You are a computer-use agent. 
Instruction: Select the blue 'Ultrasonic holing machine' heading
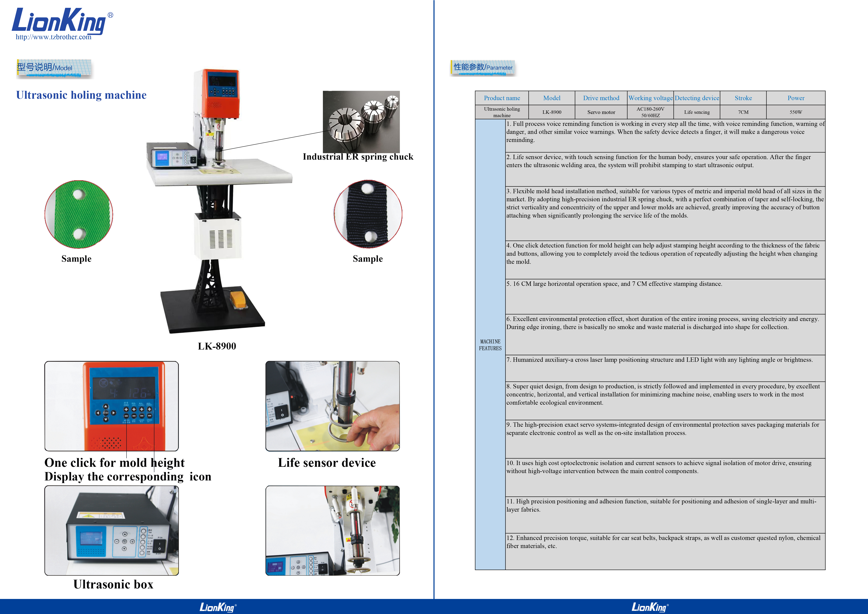81,95
